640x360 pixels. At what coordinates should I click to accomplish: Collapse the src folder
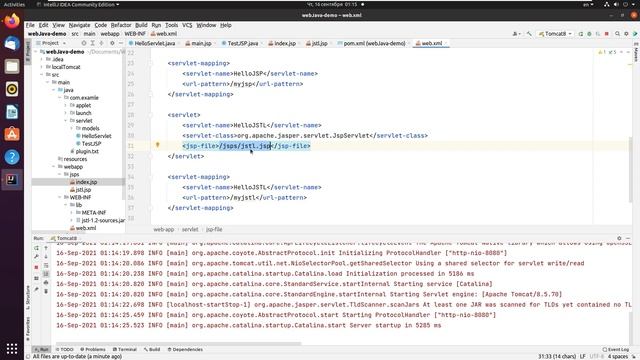pos(42,75)
